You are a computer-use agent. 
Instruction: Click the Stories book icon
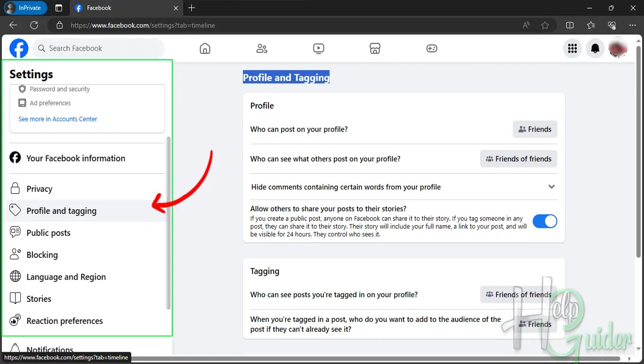(15, 299)
